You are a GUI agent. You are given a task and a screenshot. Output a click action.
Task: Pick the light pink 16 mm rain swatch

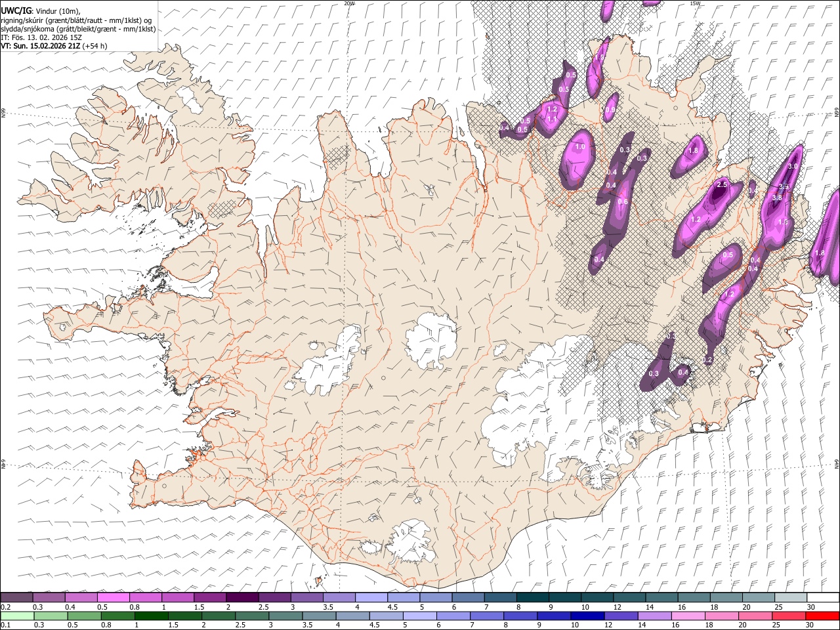[x=688, y=616]
